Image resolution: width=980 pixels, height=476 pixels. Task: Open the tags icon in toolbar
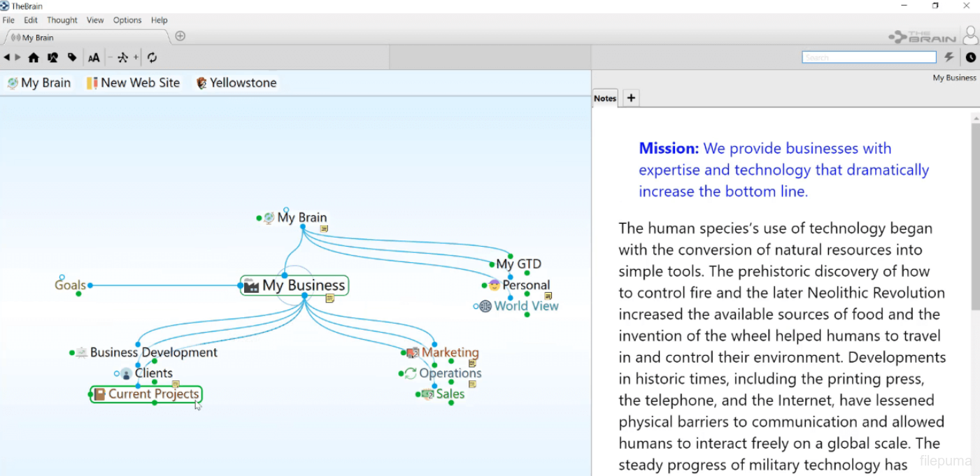click(72, 58)
